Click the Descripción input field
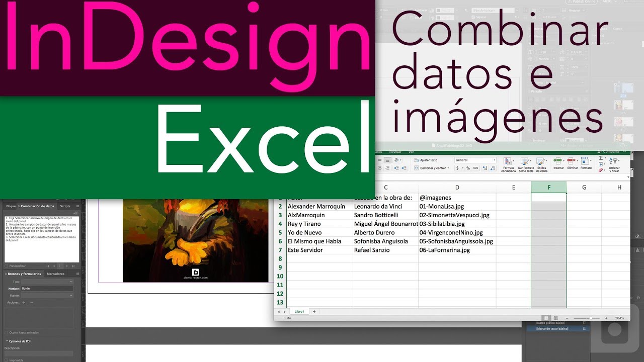 click(x=39, y=353)
